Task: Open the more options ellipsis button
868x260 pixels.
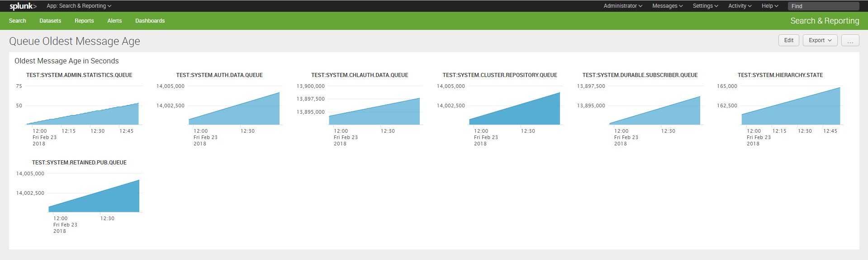Action: (850, 40)
